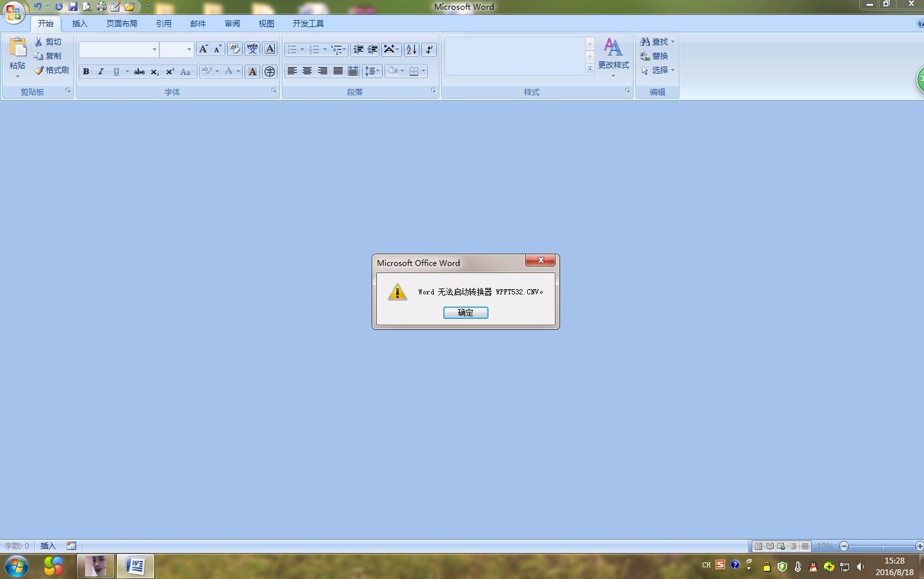Open the 开发工具 ribbon tab
This screenshot has height=579, width=924.
pos(308,23)
